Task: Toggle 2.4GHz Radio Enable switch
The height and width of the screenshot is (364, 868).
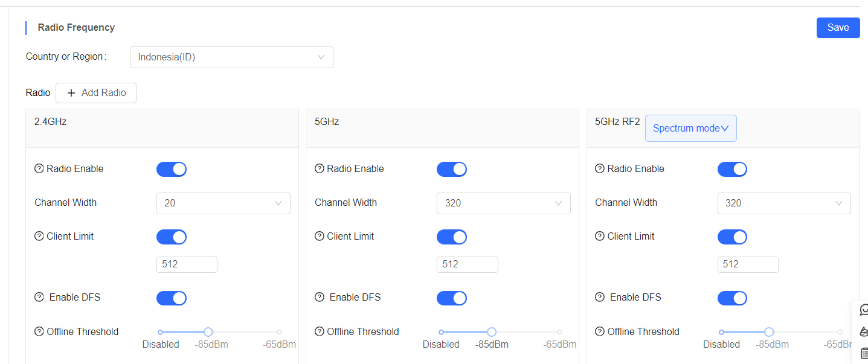Action: pos(172,169)
